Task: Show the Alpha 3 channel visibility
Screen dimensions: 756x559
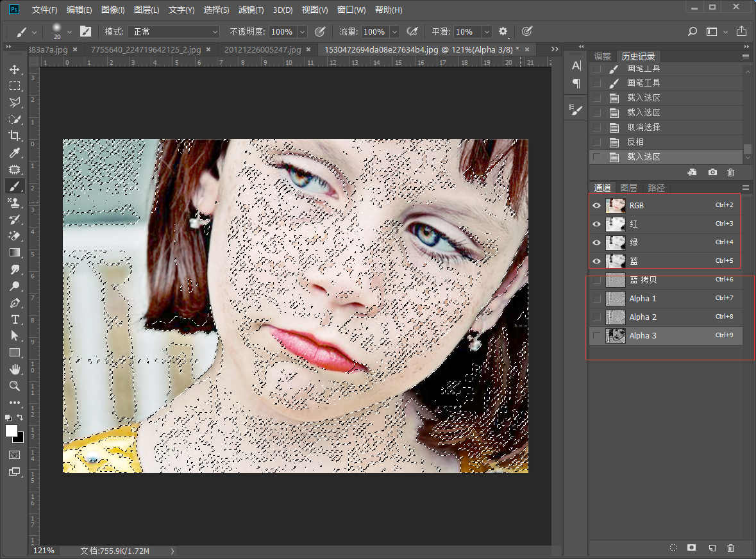Action: [x=597, y=336]
